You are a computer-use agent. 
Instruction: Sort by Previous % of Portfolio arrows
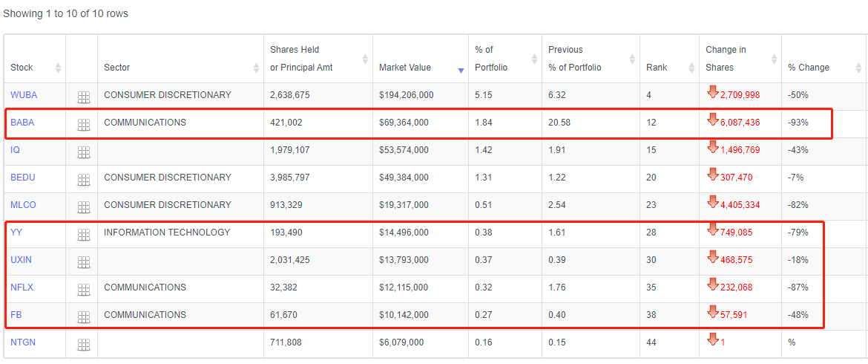pyautogui.click(x=633, y=59)
